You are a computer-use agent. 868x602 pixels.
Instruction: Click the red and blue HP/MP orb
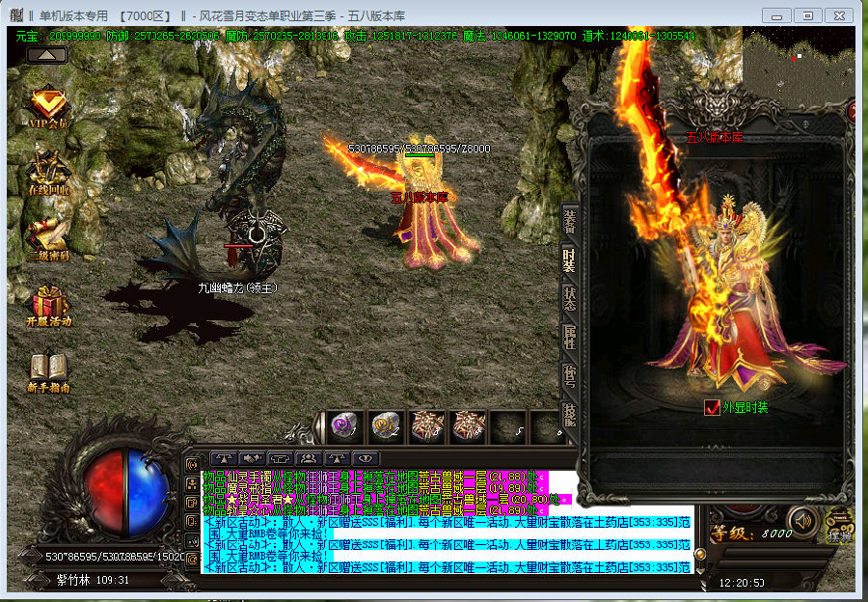[x=128, y=492]
